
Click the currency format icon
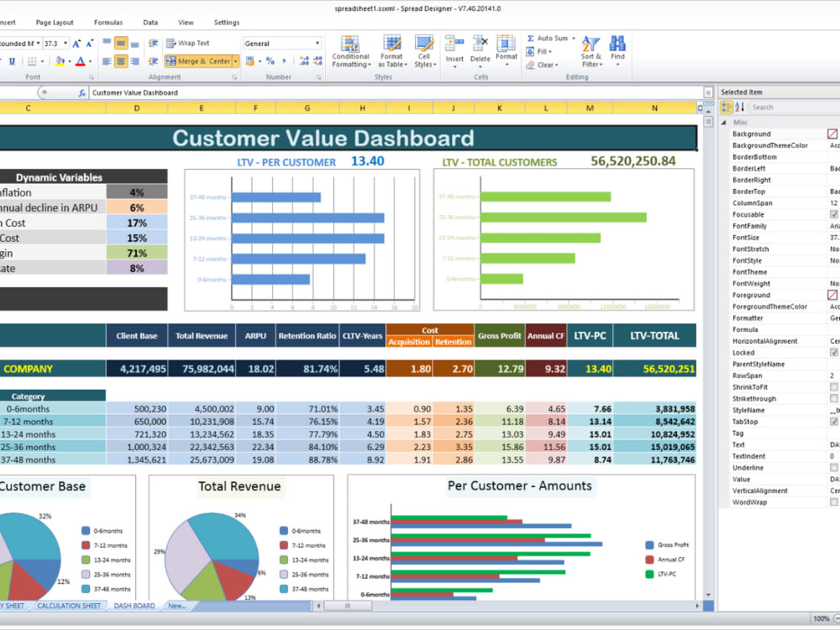coord(249,61)
